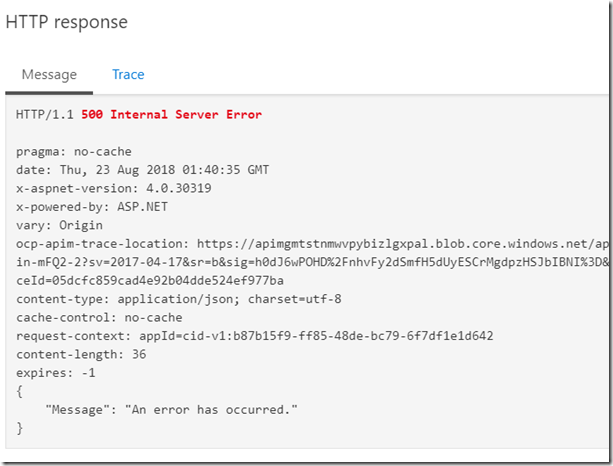Viewport: 613px width, 466px height.
Task: Click the date header line
Action: (x=142, y=170)
